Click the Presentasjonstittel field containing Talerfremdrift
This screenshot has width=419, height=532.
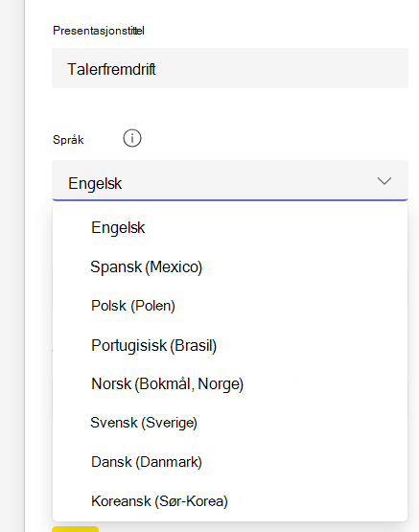[230, 68]
